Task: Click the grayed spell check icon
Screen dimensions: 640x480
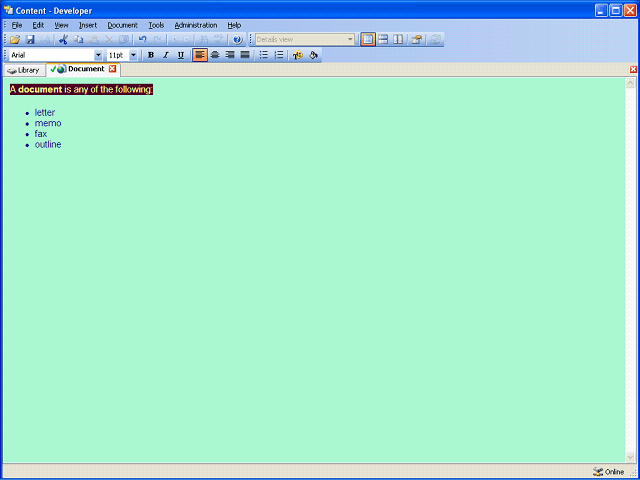Action: point(219,40)
